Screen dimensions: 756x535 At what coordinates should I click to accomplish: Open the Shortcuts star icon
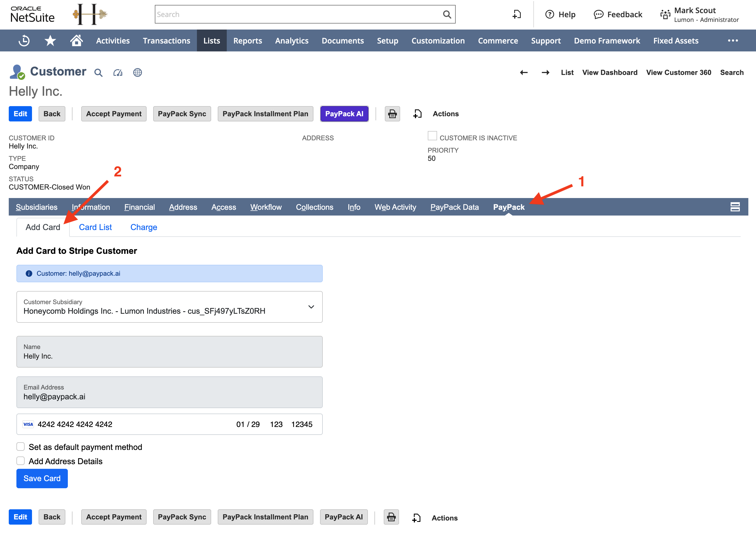pyautogui.click(x=50, y=40)
